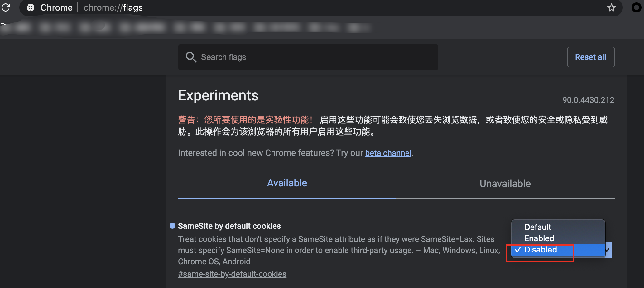Switch to the Available tab
This screenshot has height=288, width=644.
pos(287,183)
